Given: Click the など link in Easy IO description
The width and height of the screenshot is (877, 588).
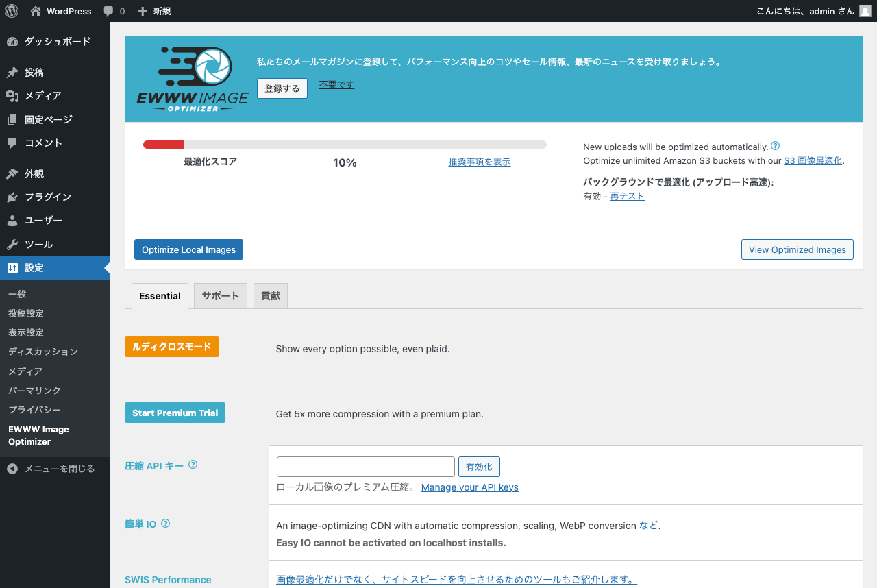Looking at the screenshot, I should pos(649,526).
